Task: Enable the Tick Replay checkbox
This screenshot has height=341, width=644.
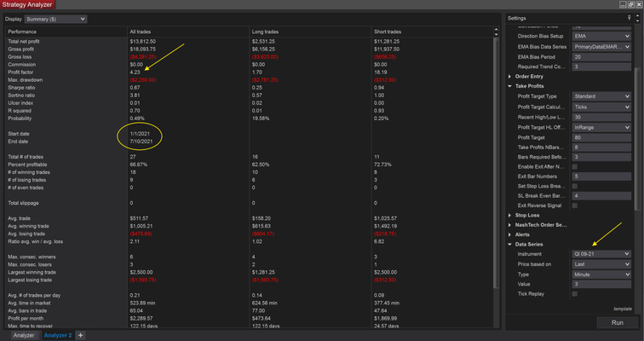Action: click(x=575, y=293)
